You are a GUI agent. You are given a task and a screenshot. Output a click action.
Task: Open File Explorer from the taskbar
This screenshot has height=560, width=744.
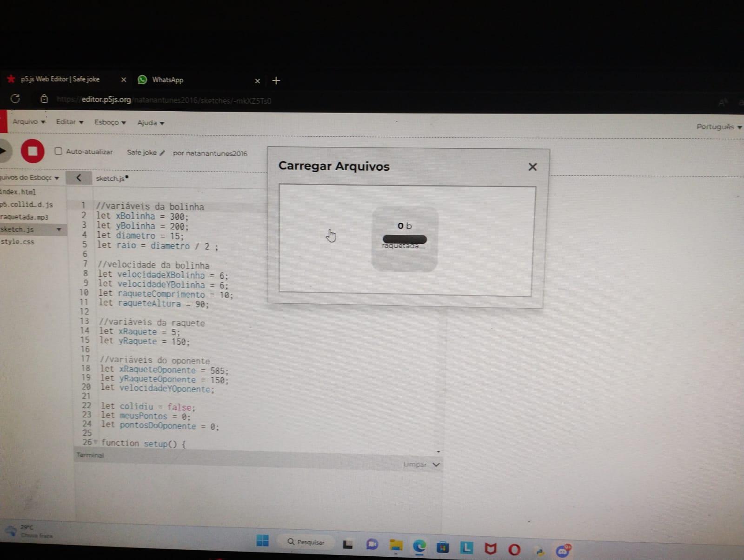point(396,545)
